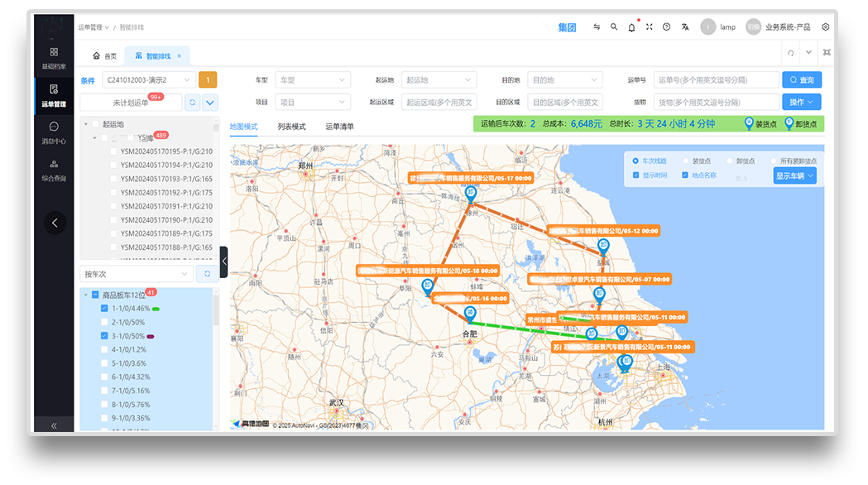Open the 显示车辆 dropdown button

tap(795, 175)
